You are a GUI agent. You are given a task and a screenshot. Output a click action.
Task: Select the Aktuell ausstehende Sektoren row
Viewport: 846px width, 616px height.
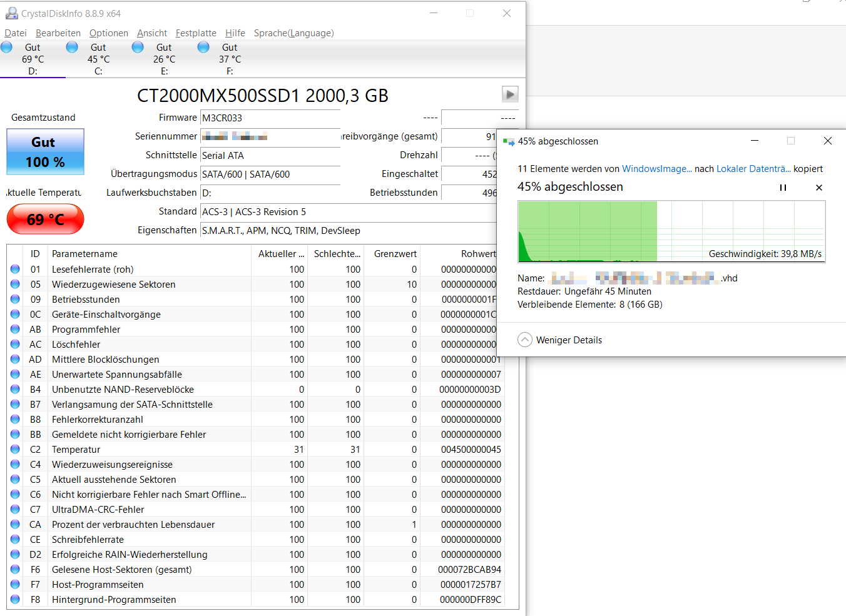[255, 479]
